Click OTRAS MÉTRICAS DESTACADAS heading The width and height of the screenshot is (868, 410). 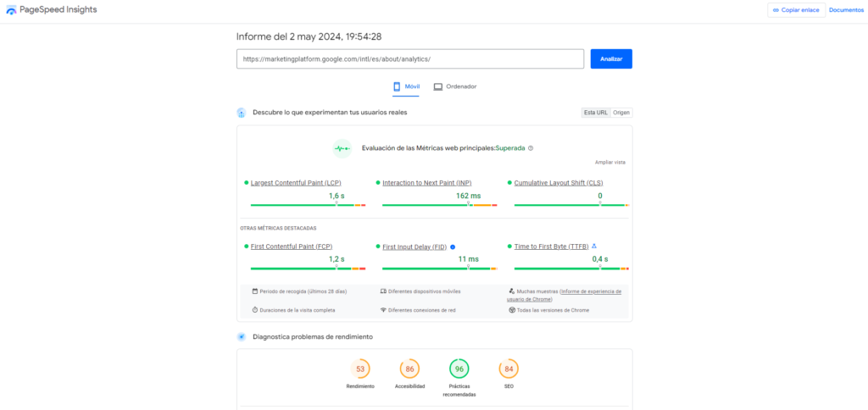(x=278, y=228)
